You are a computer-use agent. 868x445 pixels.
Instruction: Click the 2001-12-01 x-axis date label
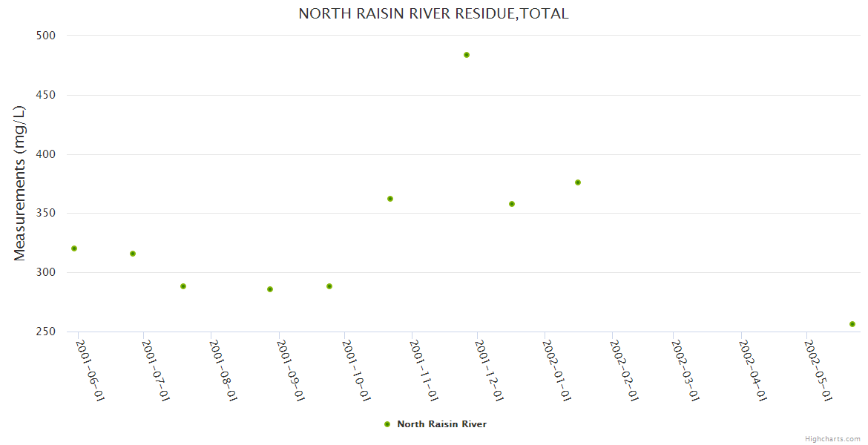coord(490,371)
